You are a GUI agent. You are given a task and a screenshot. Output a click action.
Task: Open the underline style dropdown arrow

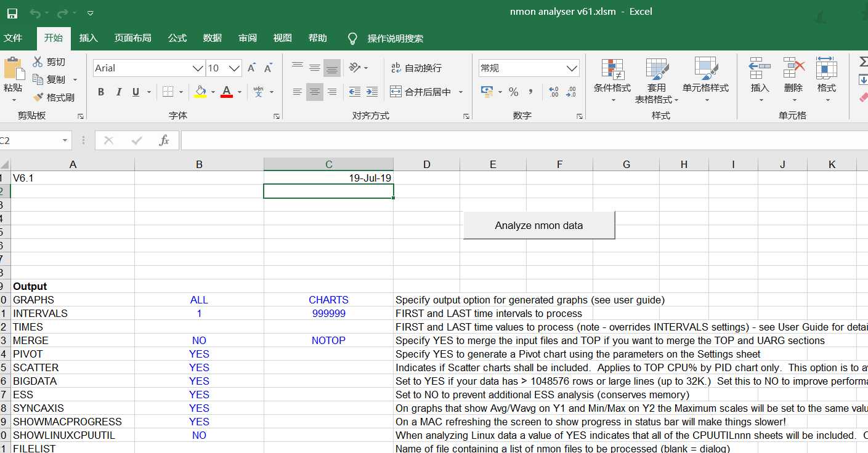(x=150, y=92)
